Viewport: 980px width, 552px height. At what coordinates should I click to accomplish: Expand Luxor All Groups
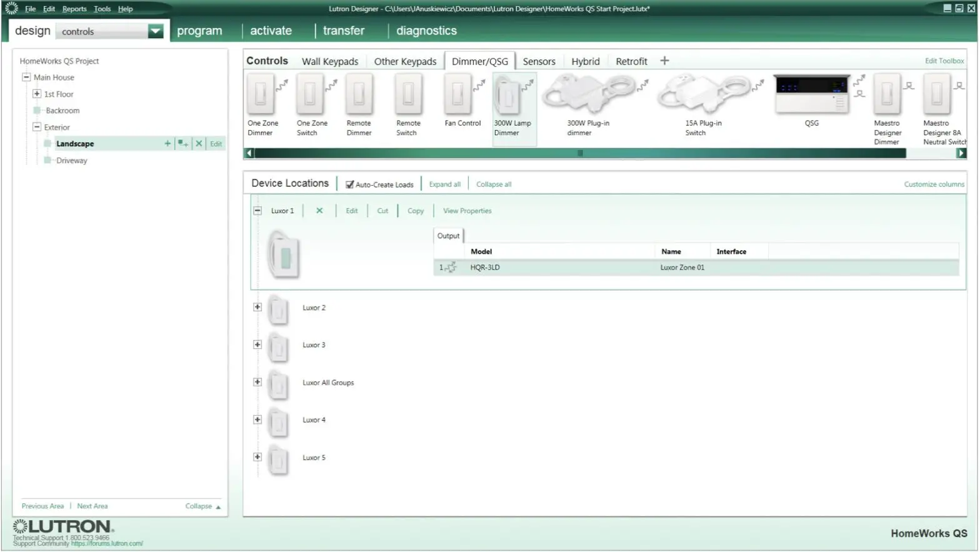pyautogui.click(x=257, y=382)
